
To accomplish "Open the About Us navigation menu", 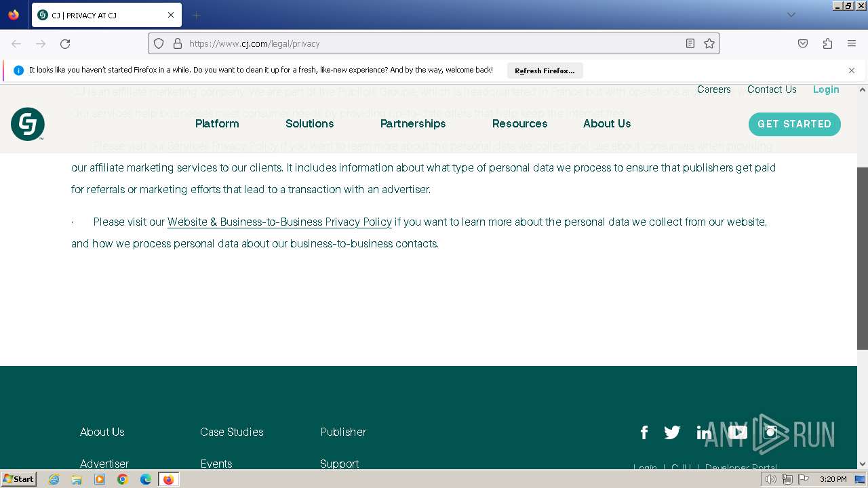I will 607,123.
